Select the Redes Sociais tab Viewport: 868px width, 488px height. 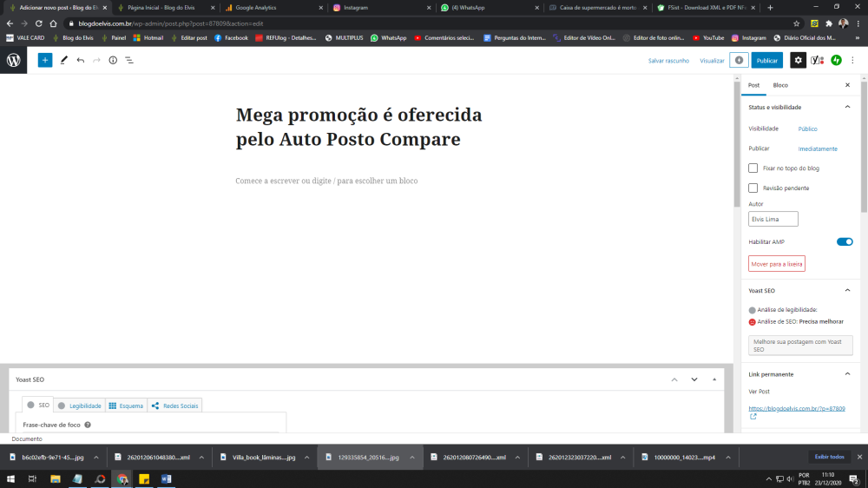pos(174,406)
